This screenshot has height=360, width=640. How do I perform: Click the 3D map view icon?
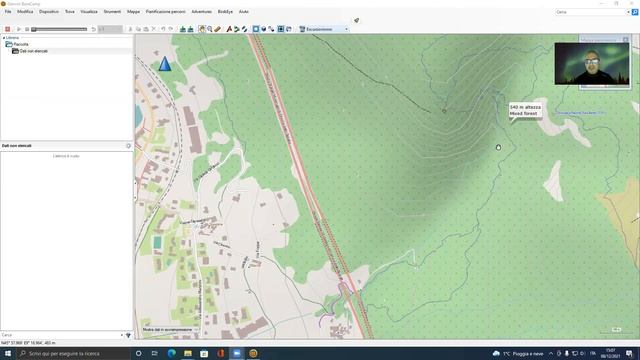tap(264, 29)
